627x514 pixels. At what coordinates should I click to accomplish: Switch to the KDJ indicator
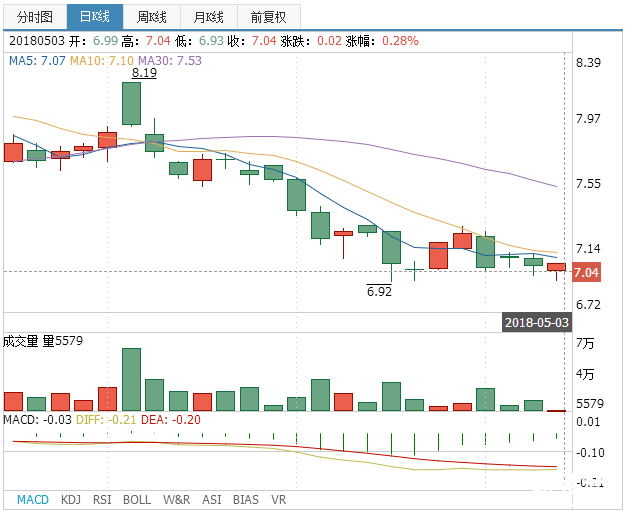(x=71, y=500)
